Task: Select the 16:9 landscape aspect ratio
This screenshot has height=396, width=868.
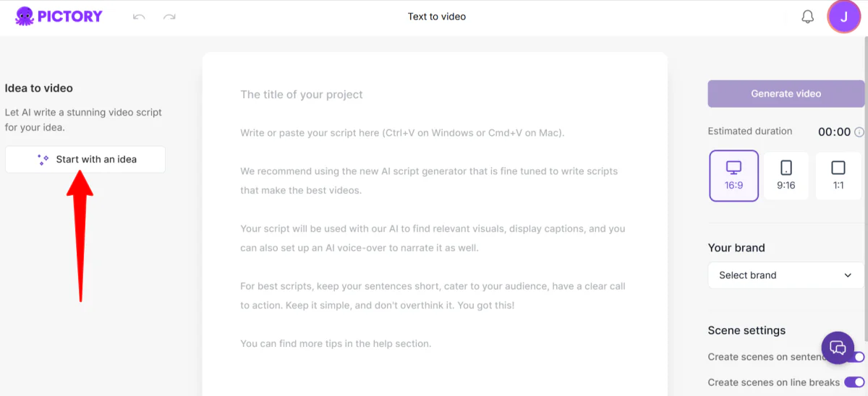Action: click(x=733, y=176)
